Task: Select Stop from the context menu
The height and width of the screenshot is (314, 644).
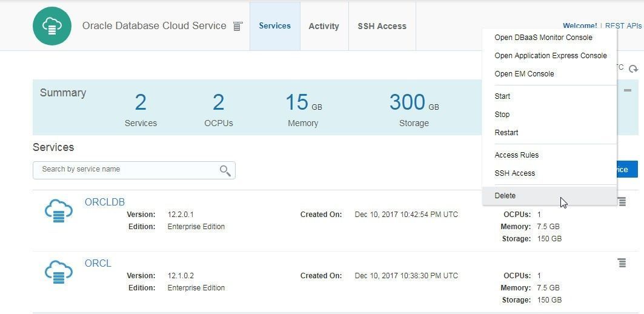Action: point(549,114)
